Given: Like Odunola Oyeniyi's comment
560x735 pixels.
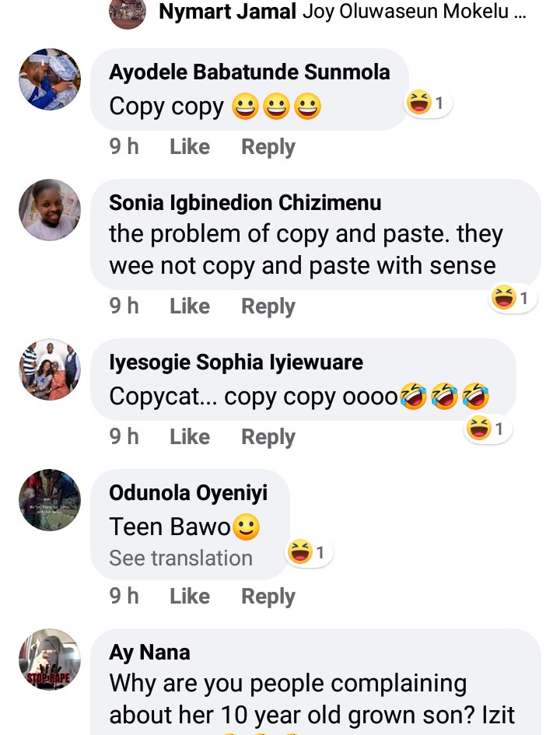Looking at the screenshot, I should (190, 597).
